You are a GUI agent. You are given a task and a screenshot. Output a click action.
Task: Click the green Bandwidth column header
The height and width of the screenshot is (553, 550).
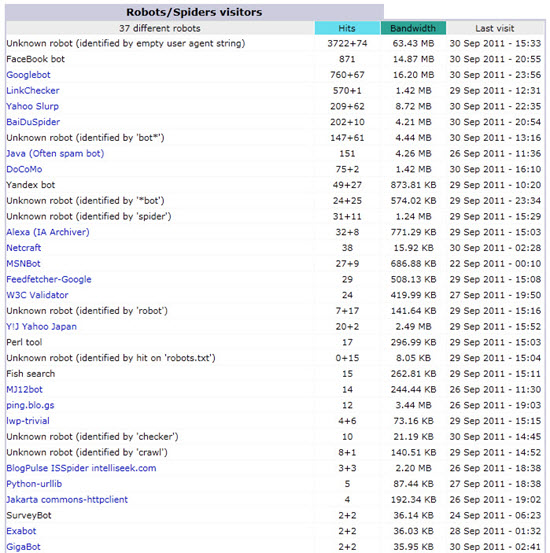coord(413,28)
